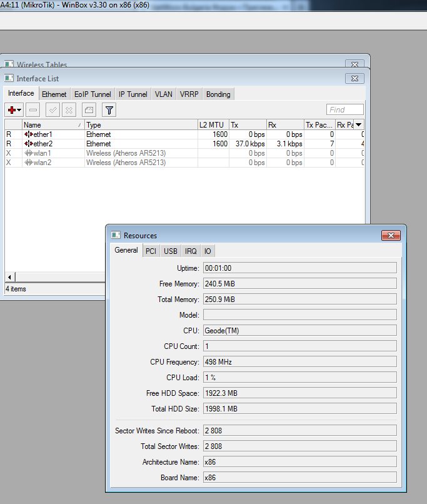
Task: Show the USB tab in Resources
Action: [171, 251]
